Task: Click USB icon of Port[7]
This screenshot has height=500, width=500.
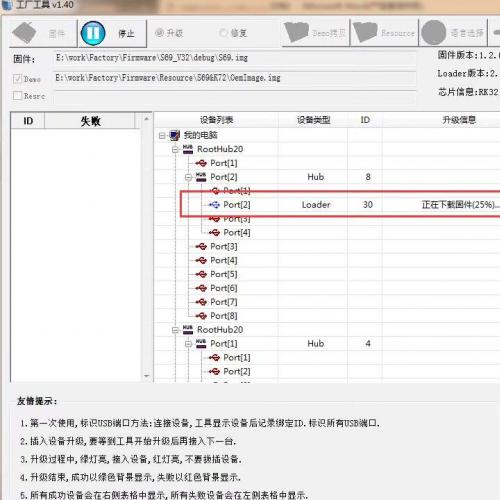Action: [x=201, y=302]
